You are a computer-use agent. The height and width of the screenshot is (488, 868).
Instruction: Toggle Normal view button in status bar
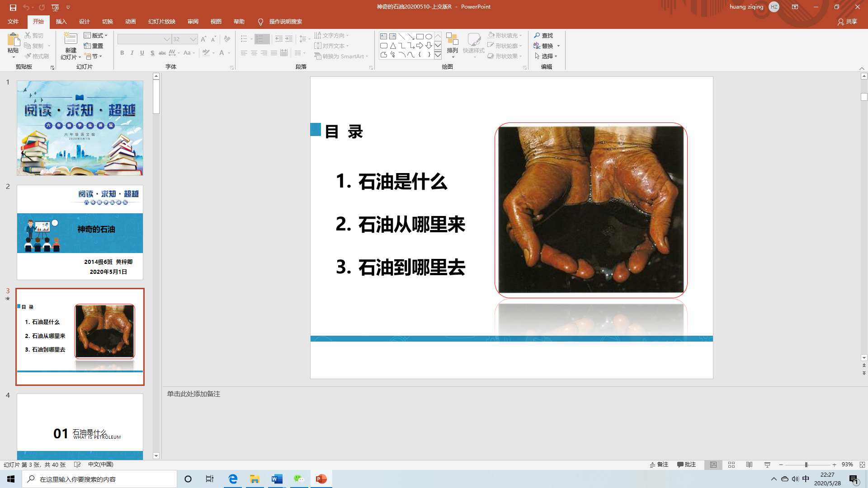(713, 465)
